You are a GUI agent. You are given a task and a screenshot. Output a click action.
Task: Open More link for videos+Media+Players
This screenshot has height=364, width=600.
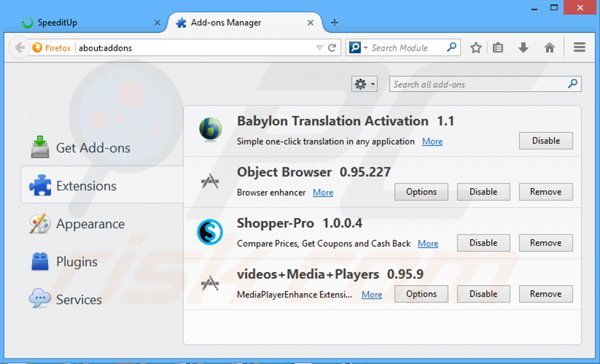[x=372, y=295]
